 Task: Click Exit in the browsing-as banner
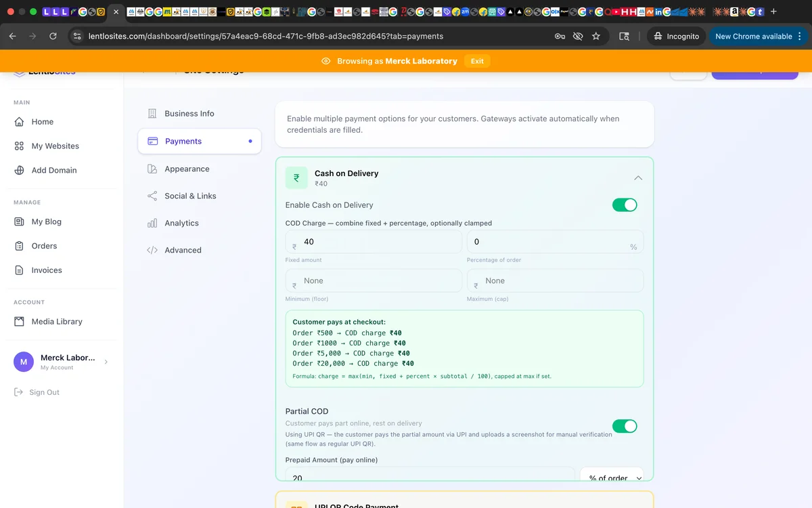[x=477, y=61]
